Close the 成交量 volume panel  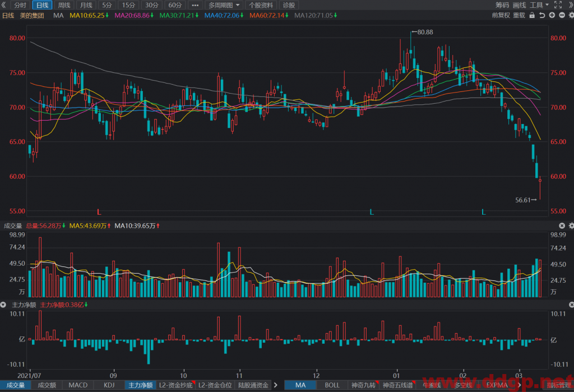point(562,225)
